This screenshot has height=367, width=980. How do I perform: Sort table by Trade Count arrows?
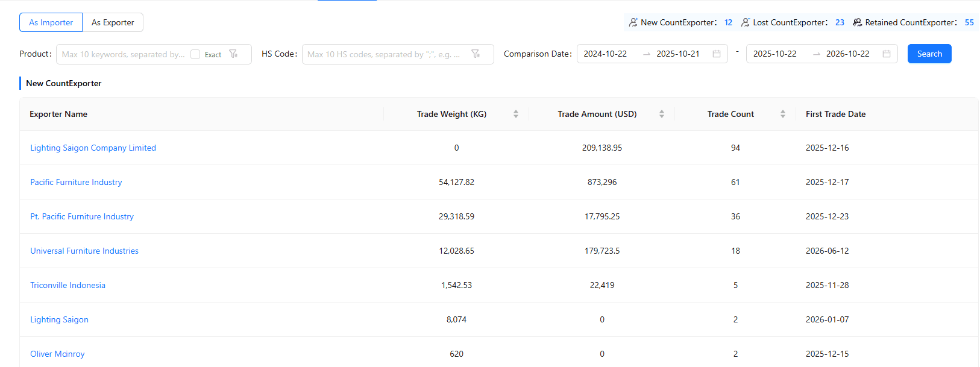pos(783,114)
